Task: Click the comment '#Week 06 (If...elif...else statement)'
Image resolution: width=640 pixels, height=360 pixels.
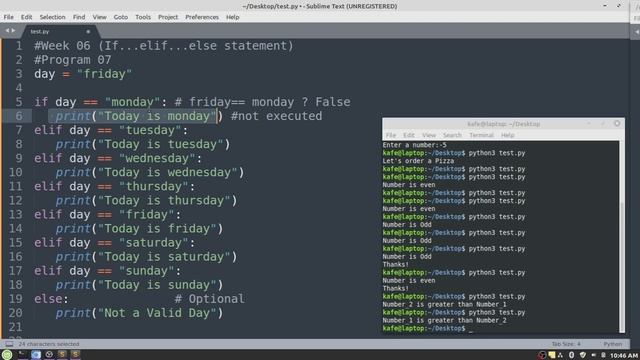Action: 164,46
